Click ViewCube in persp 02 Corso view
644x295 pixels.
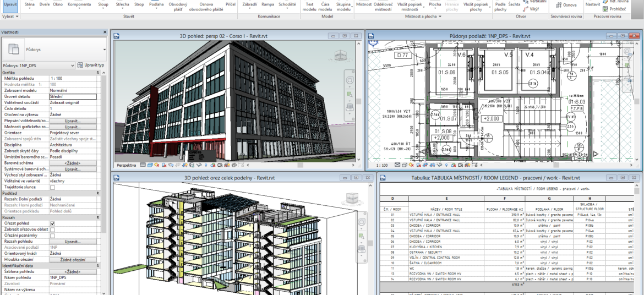coord(341,56)
